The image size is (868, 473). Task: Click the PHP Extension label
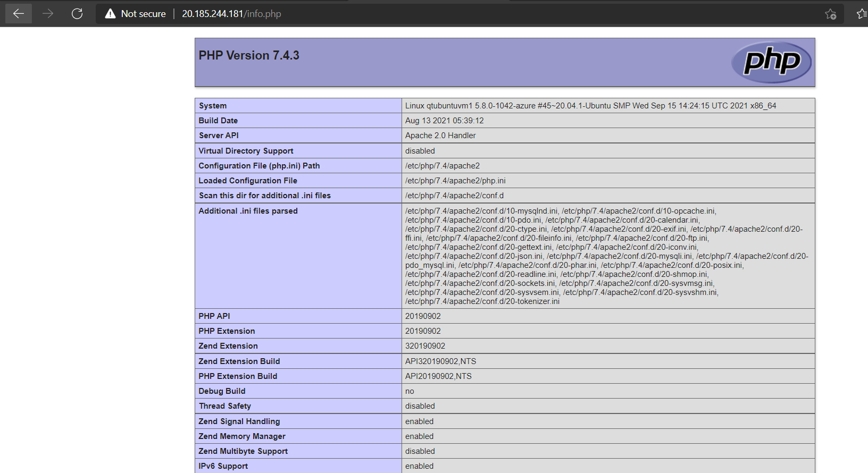[227, 331]
